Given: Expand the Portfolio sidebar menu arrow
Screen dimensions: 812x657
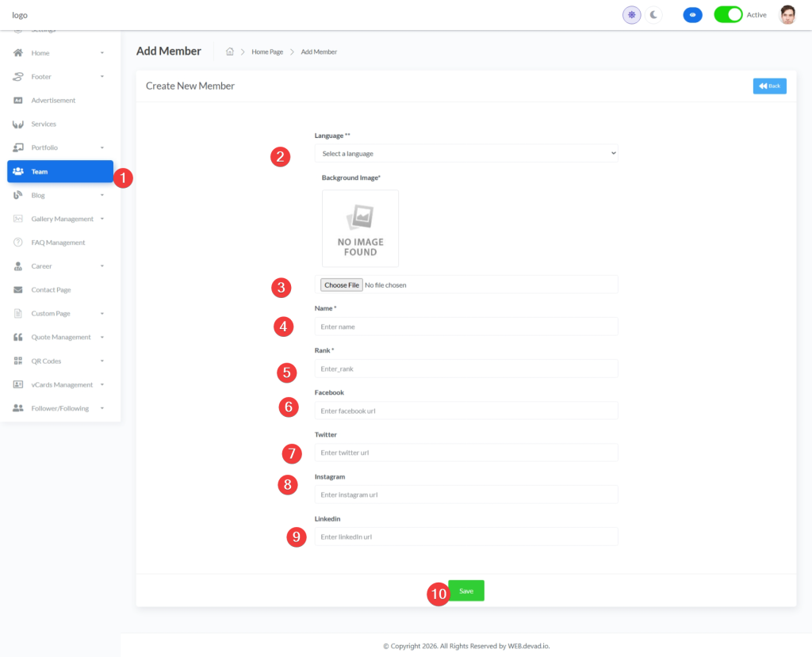Looking at the screenshot, I should point(102,148).
